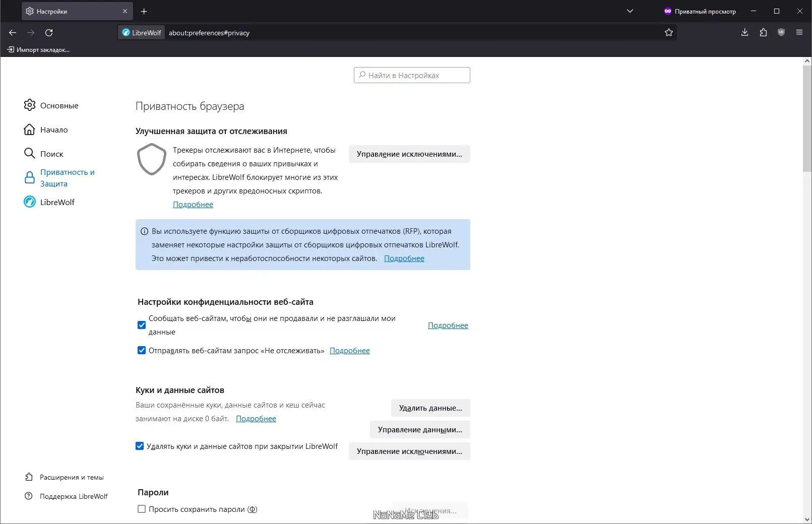This screenshot has width=812, height=524.
Task: Click the vertical scrollbar thumb
Action: pos(807,118)
